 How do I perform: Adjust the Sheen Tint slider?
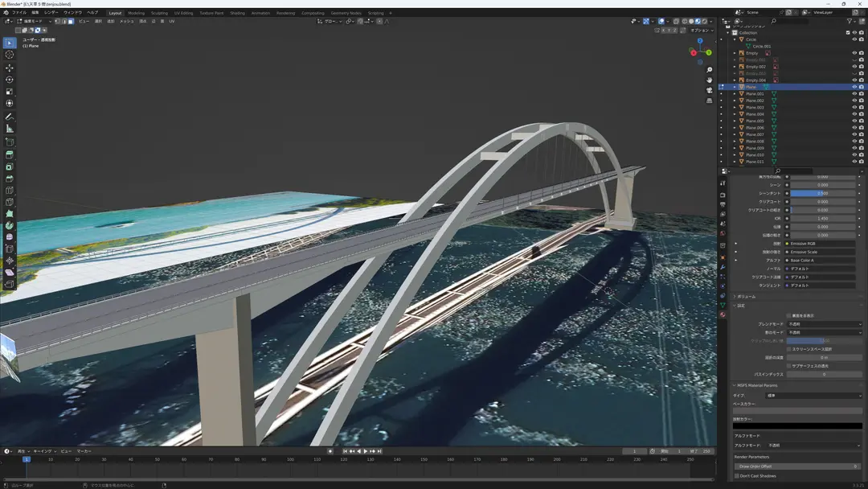823,193
